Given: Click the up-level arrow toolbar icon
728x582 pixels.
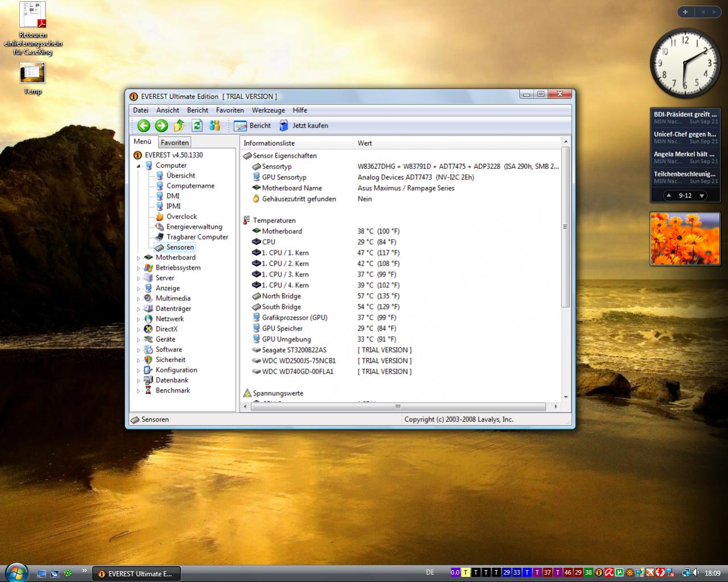Looking at the screenshot, I should click(179, 126).
